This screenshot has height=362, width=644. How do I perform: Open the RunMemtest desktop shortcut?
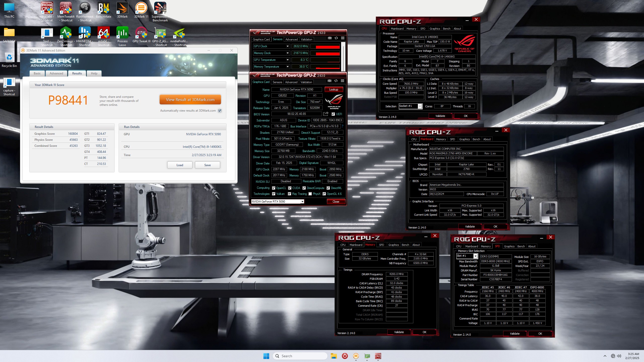pos(85,12)
